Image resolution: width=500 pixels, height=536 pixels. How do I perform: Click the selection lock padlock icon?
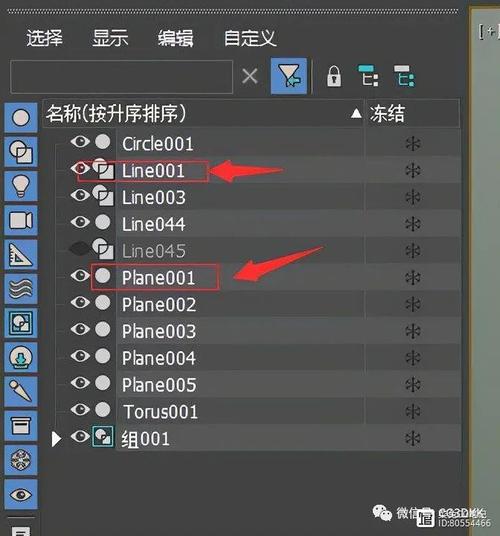click(x=334, y=76)
